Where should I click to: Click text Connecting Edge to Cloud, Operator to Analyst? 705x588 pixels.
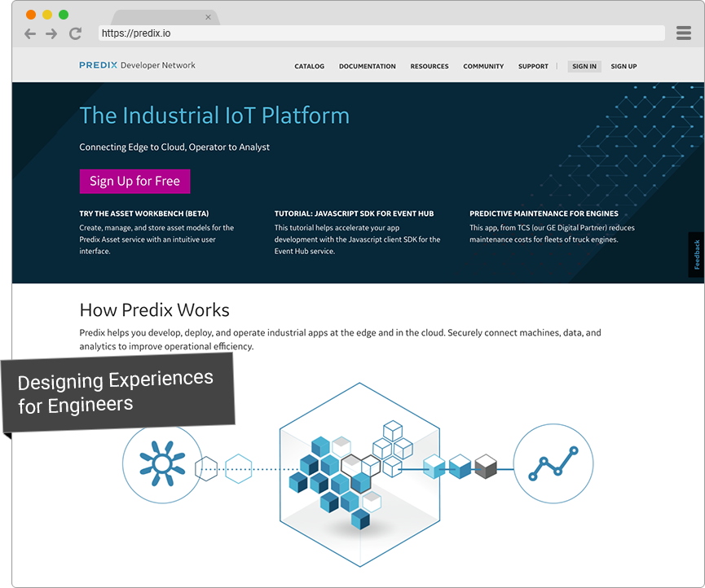(174, 147)
